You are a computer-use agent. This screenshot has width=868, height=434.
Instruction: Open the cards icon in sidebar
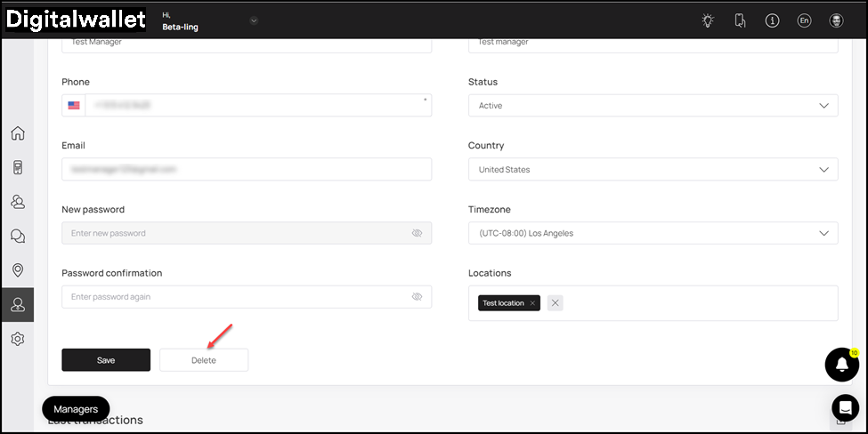(18, 167)
